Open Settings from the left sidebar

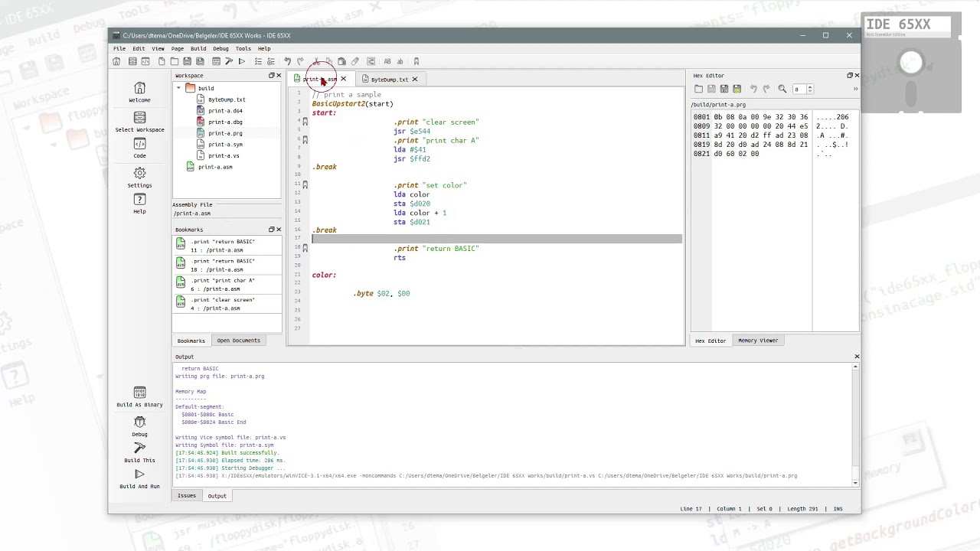(139, 177)
